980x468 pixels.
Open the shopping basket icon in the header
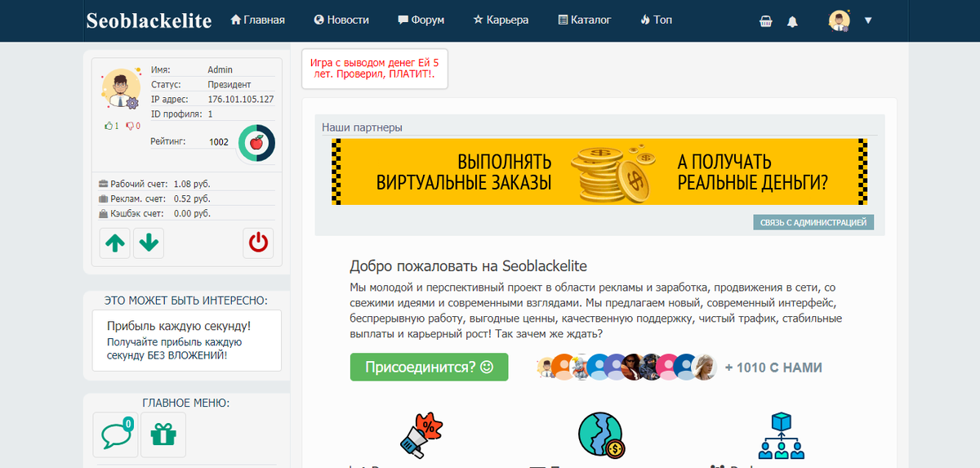pyautogui.click(x=765, y=21)
